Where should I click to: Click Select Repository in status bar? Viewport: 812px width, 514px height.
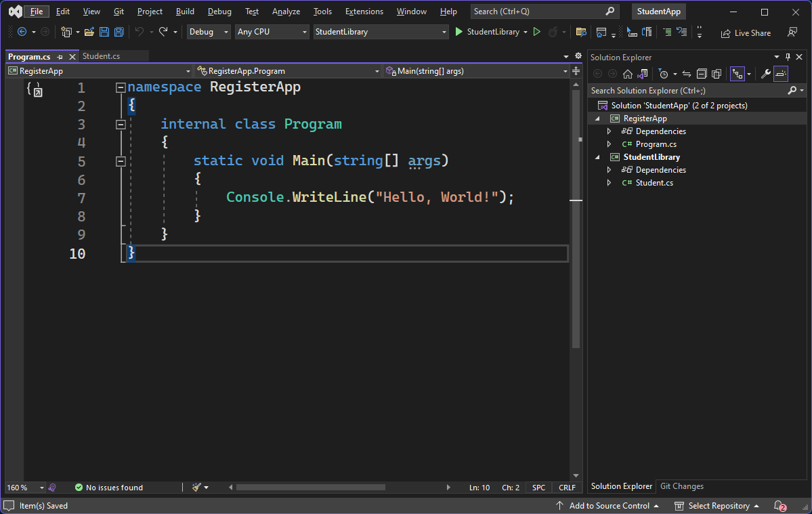pyautogui.click(x=717, y=506)
